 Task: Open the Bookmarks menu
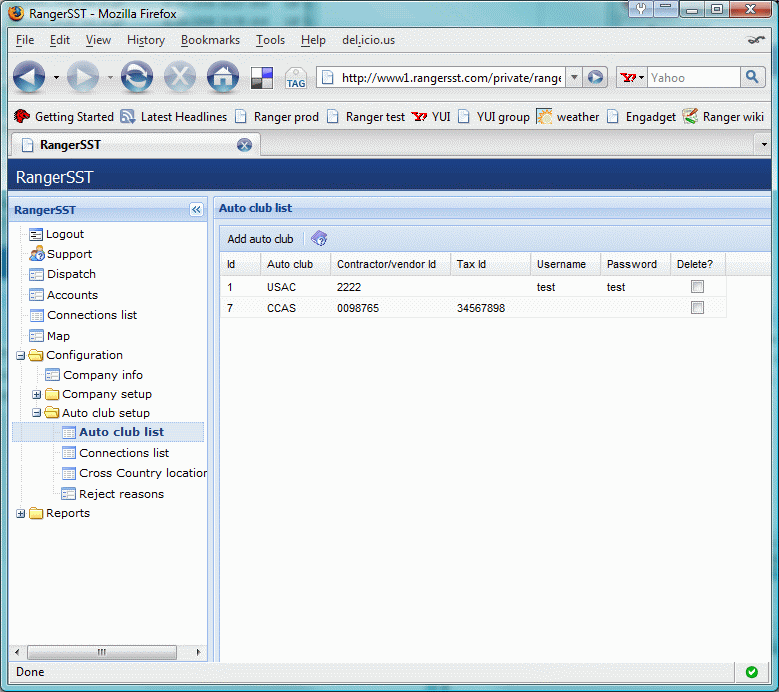click(x=210, y=40)
